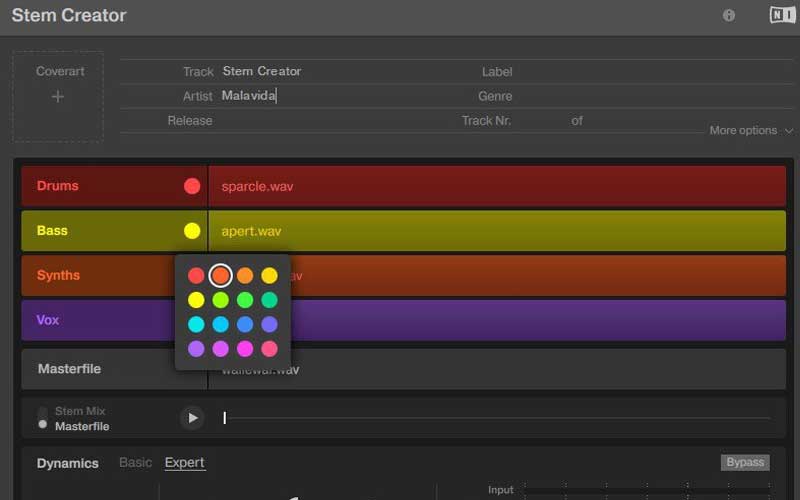Click the Coverart drop area
Viewport: 800px width, 500px height.
click(x=58, y=96)
